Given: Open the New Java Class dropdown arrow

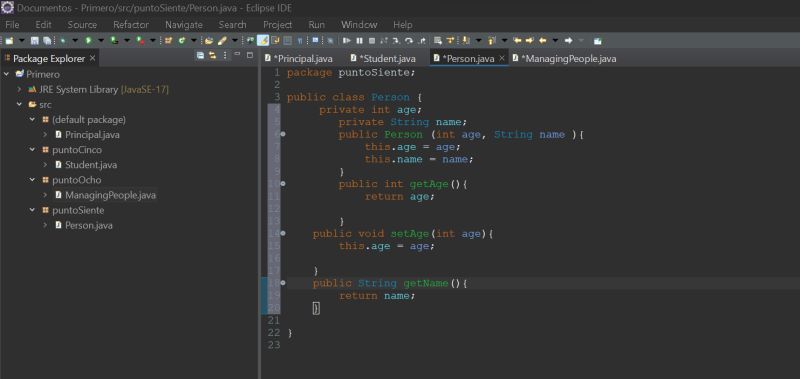Looking at the screenshot, I should pyautogui.click(x=194, y=40).
